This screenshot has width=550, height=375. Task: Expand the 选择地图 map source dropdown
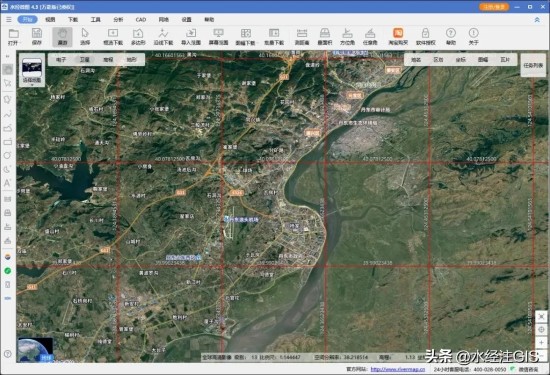[32, 71]
